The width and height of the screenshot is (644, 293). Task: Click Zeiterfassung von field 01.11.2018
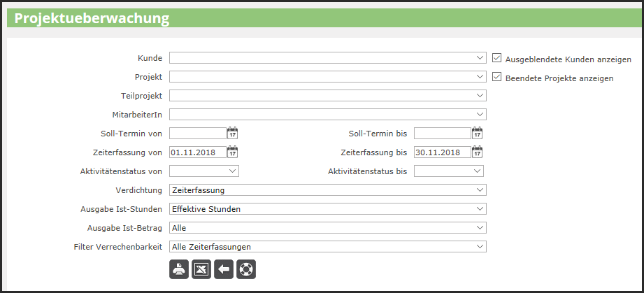[x=198, y=152]
